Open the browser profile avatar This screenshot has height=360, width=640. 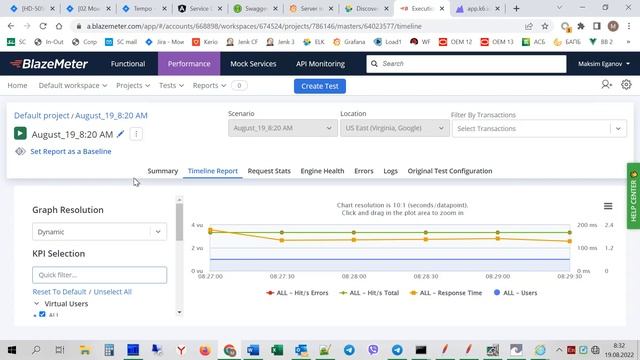613,26
